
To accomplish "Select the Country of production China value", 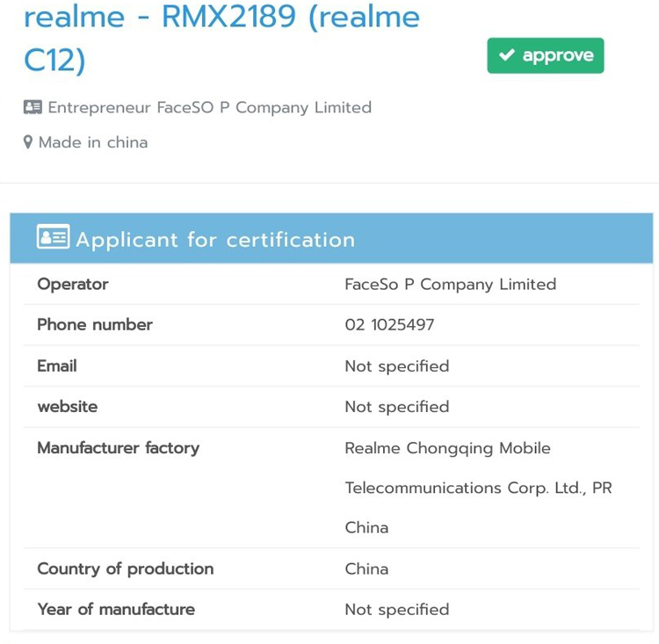I will [366, 568].
